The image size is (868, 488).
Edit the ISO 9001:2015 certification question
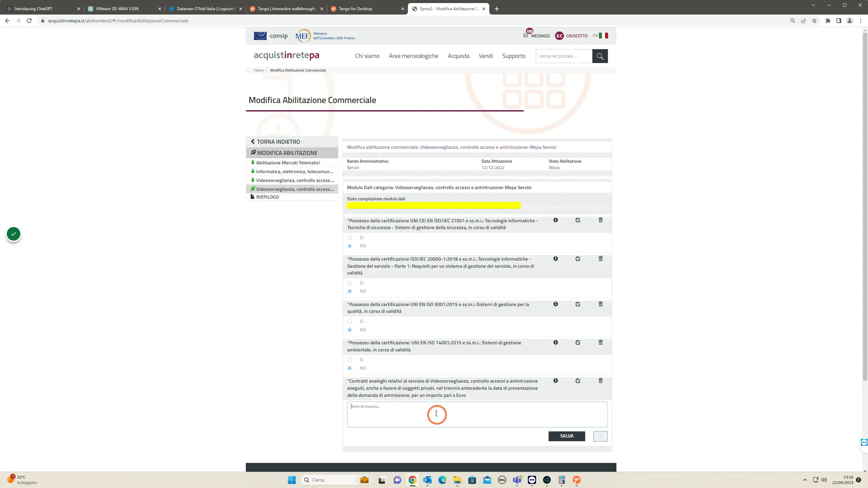578,304
